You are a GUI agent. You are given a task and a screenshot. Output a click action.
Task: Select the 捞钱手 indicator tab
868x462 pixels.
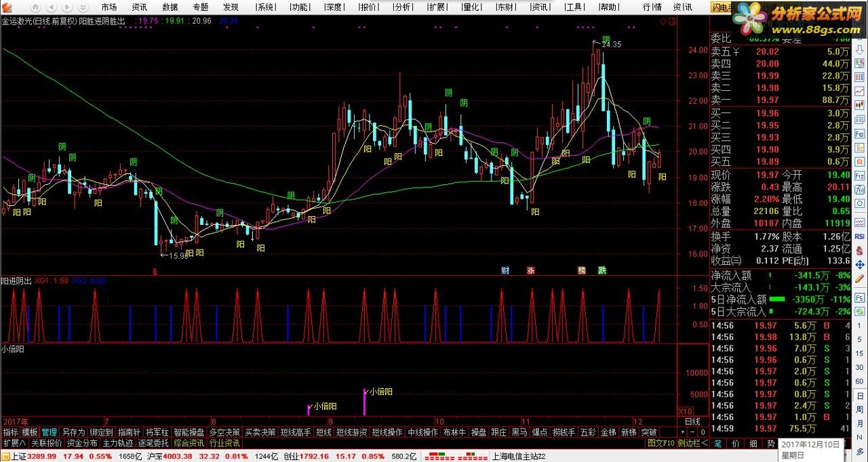tap(564, 432)
